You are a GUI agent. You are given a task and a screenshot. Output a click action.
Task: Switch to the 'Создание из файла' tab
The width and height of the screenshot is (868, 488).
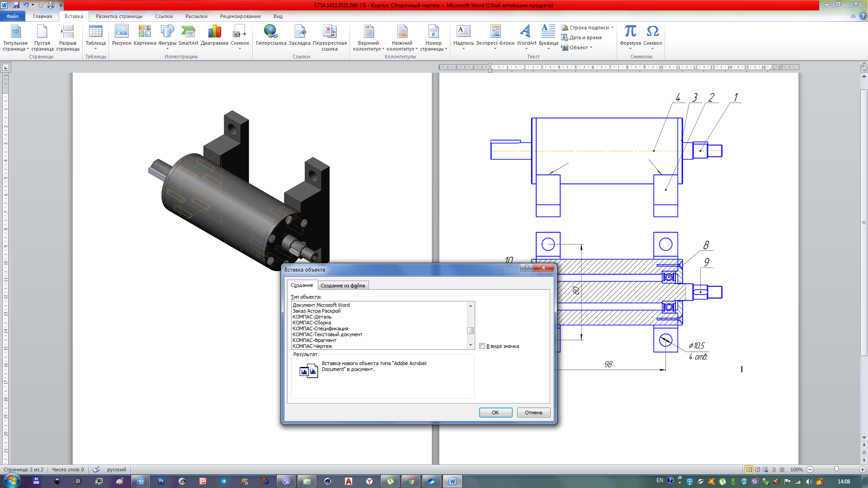342,286
